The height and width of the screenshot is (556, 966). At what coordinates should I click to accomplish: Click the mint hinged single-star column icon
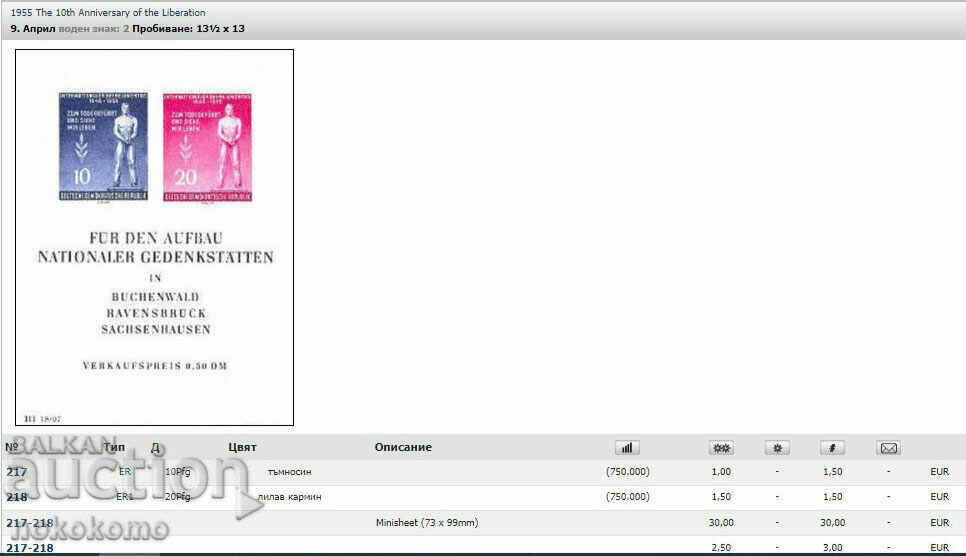pos(777,448)
